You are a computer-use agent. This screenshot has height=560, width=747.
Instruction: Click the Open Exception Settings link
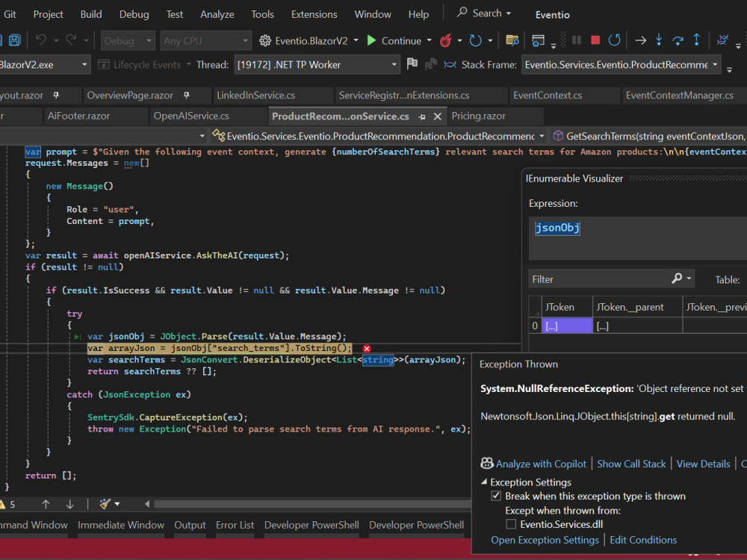click(545, 540)
